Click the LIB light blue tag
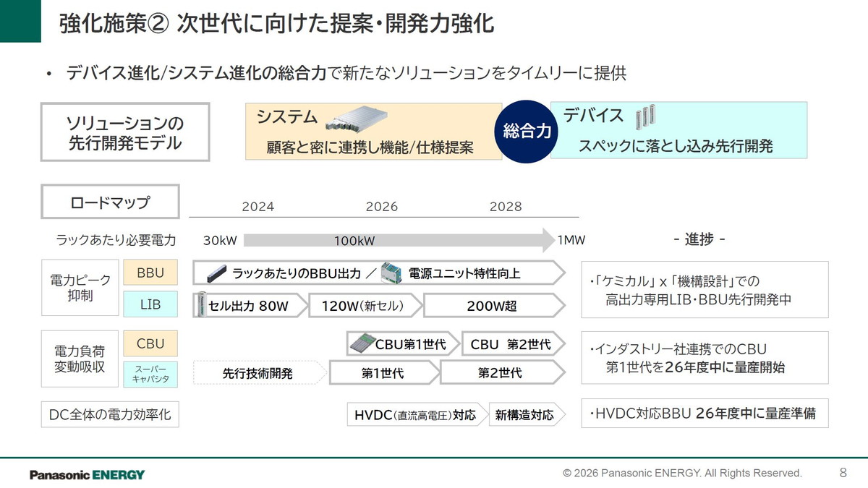868x488 pixels. pos(151,304)
